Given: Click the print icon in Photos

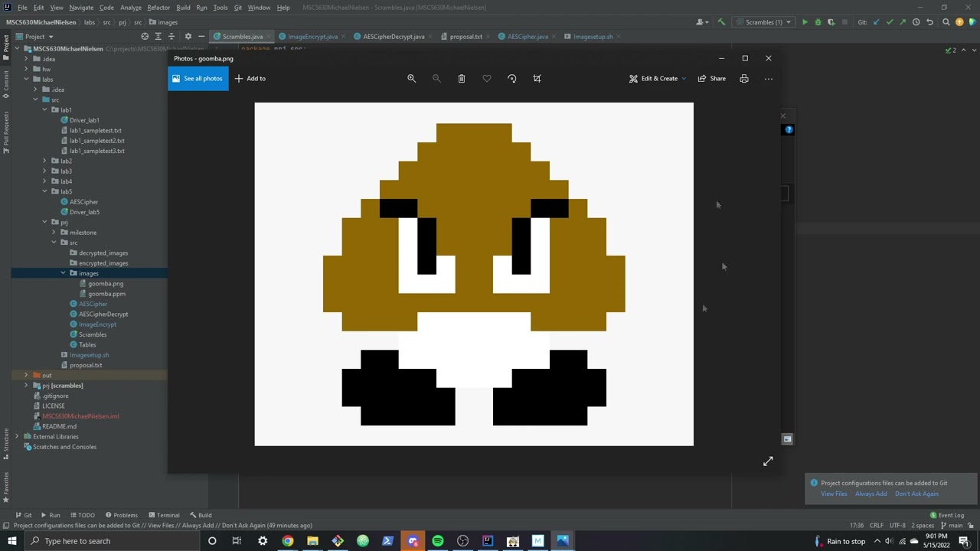Looking at the screenshot, I should (743, 78).
